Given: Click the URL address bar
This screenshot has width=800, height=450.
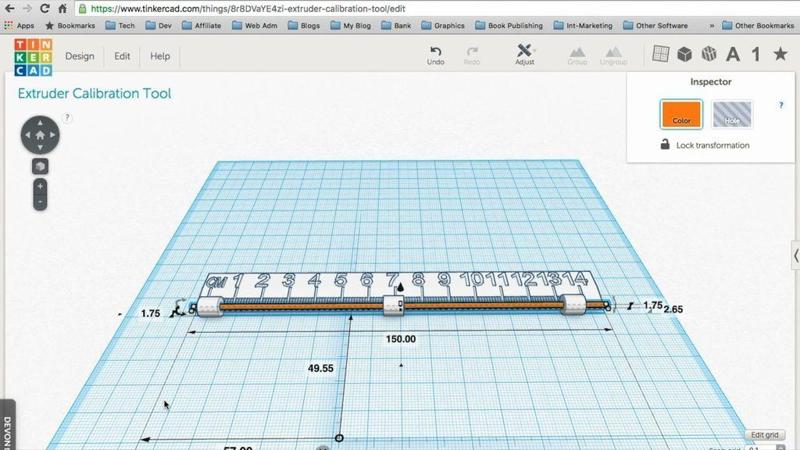Looking at the screenshot, I should click(x=438, y=9).
